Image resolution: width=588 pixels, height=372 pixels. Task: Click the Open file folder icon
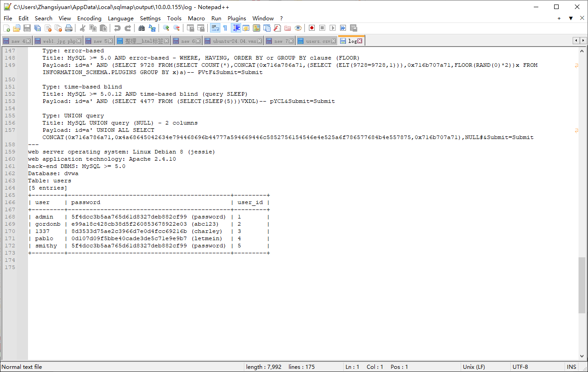pyautogui.click(x=17, y=28)
